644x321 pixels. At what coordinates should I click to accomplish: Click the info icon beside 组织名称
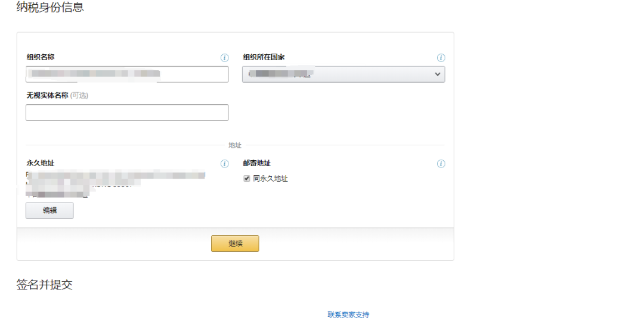[x=224, y=58]
